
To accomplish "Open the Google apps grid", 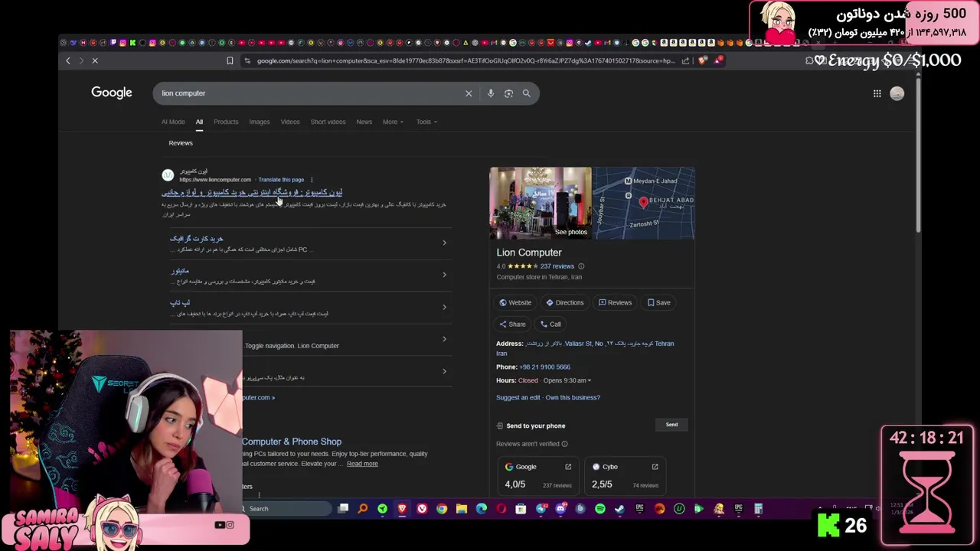I will 877,93.
